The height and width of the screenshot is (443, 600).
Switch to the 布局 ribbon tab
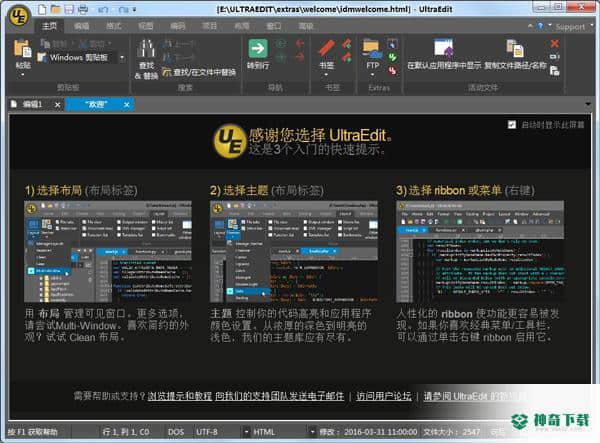(241, 26)
